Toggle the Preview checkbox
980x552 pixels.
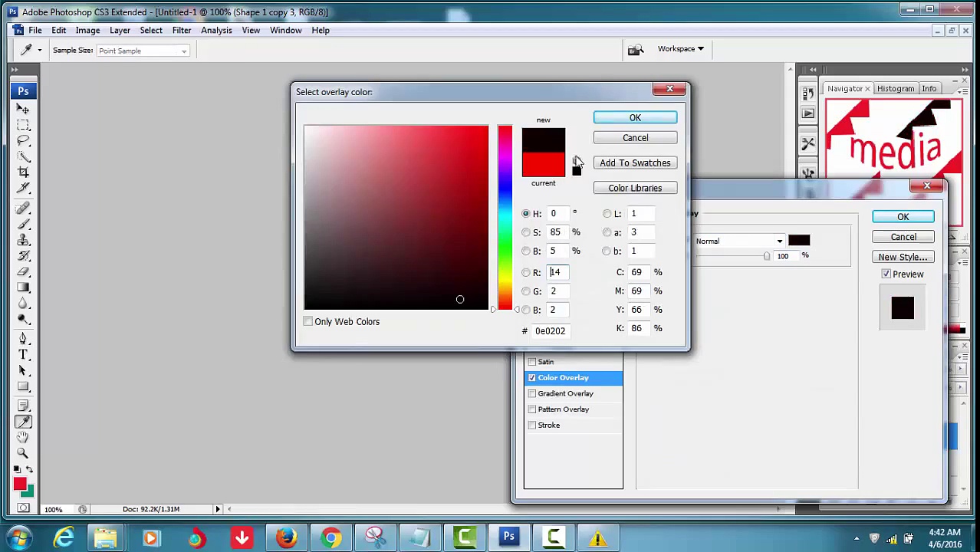(x=886, y=274)
